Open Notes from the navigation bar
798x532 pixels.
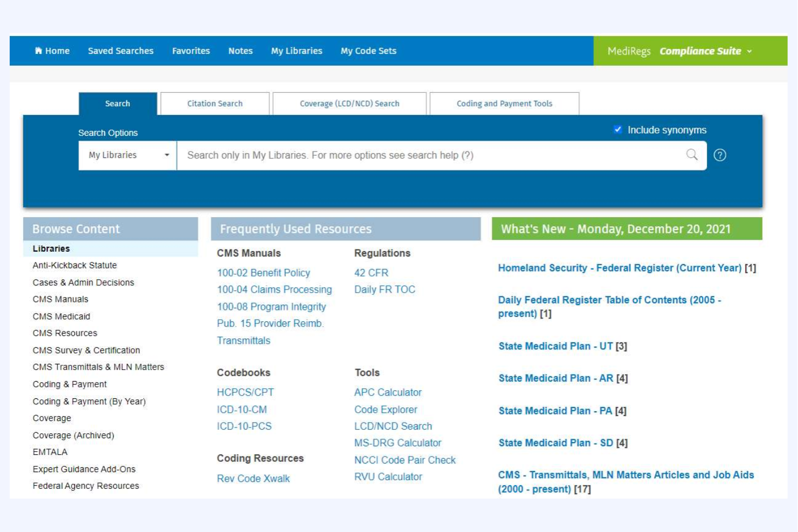click(240, 51)
